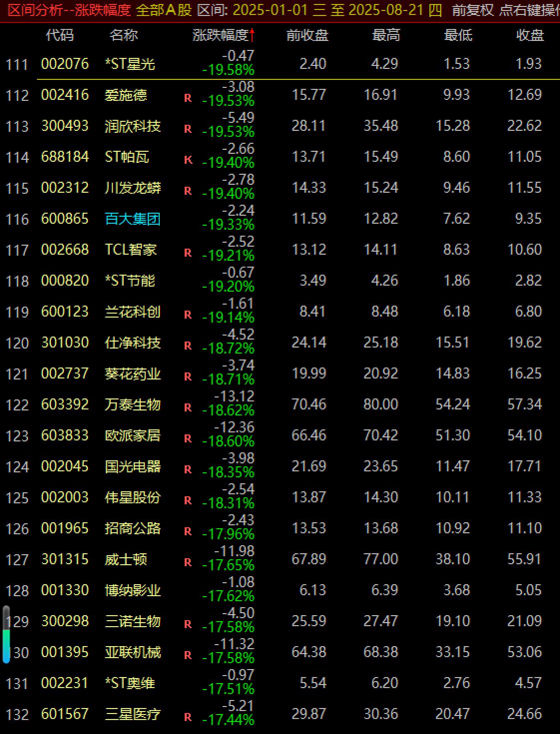Sort by the 收盘 column header

click(x=530, y=35)
